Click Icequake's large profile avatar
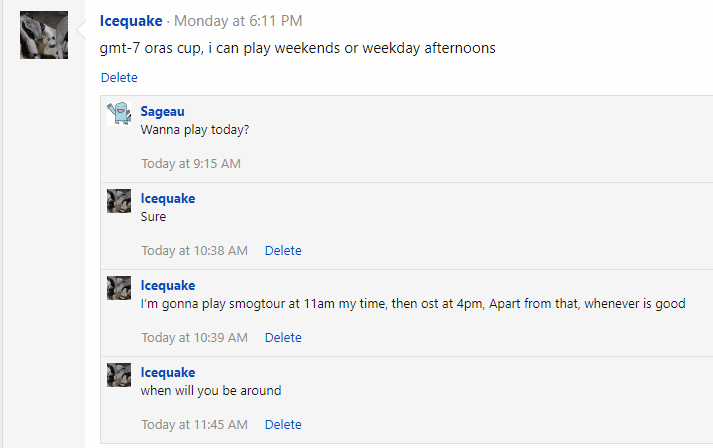 coord(44,35)
